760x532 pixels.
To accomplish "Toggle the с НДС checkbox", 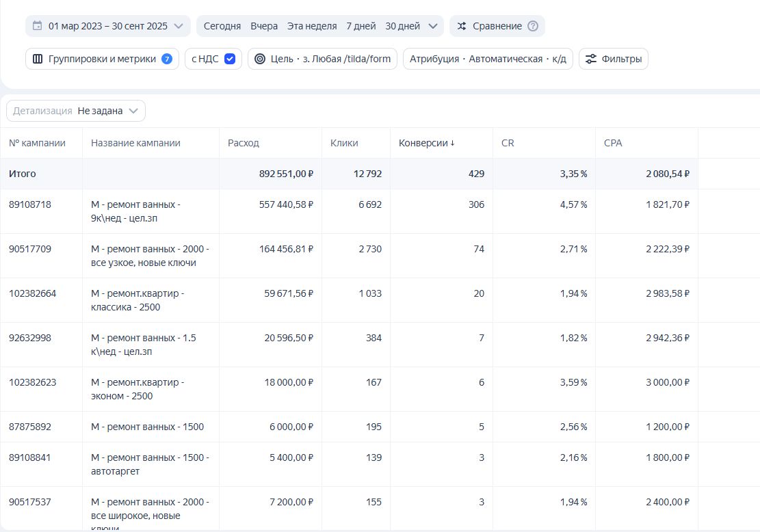I will tap(230, 59).
